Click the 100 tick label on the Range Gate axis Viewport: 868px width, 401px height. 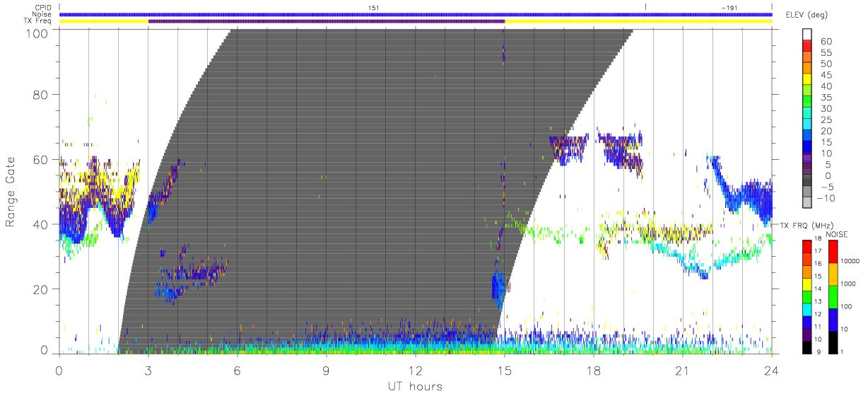38,33
